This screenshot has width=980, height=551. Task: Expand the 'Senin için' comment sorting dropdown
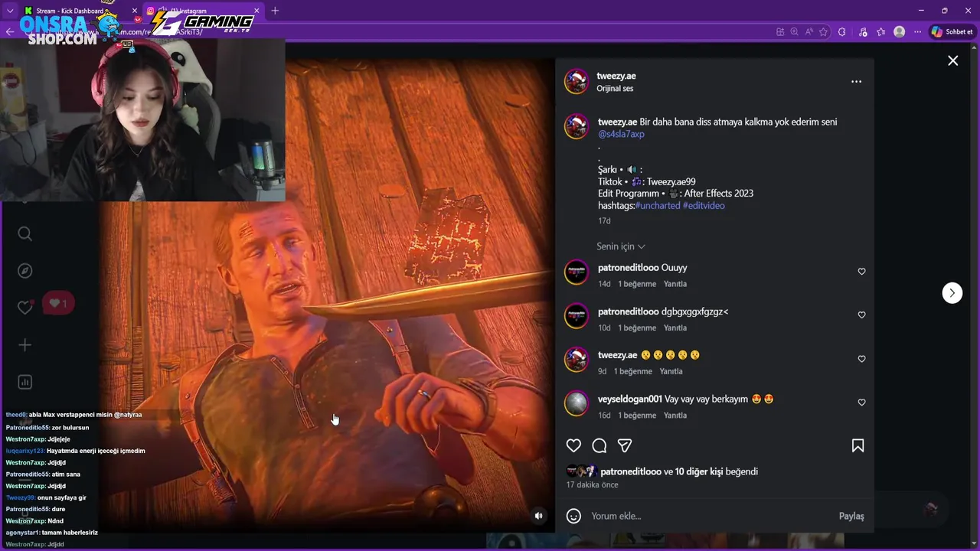point(621,246)
